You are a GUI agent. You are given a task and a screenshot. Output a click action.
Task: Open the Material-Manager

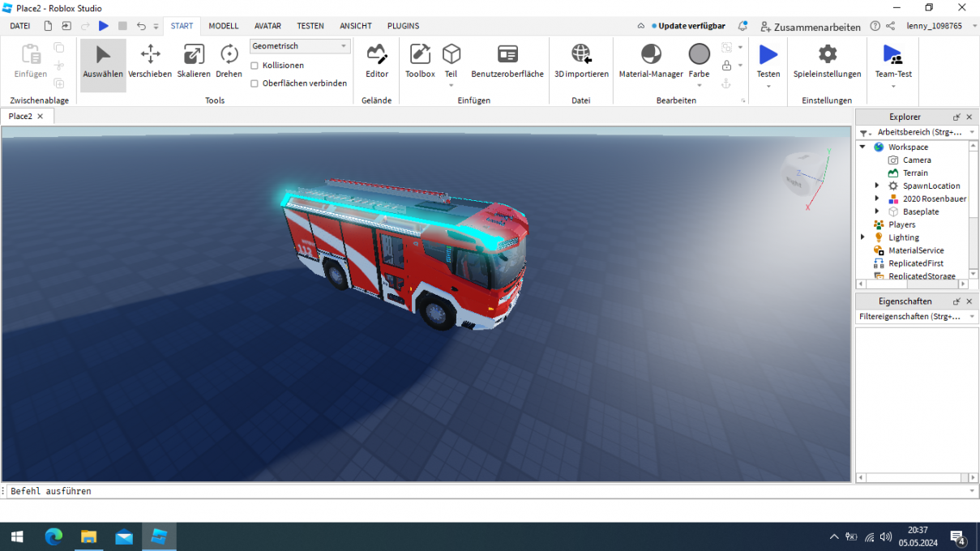point(651,62)
